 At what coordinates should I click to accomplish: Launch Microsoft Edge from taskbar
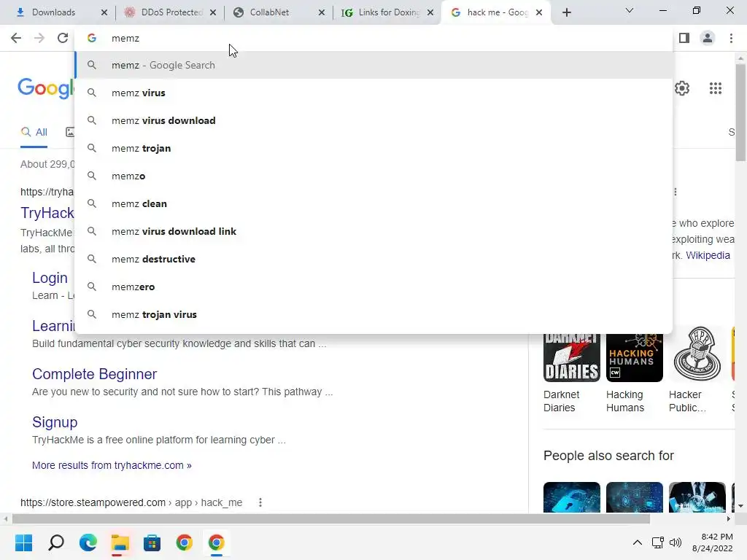88,542
